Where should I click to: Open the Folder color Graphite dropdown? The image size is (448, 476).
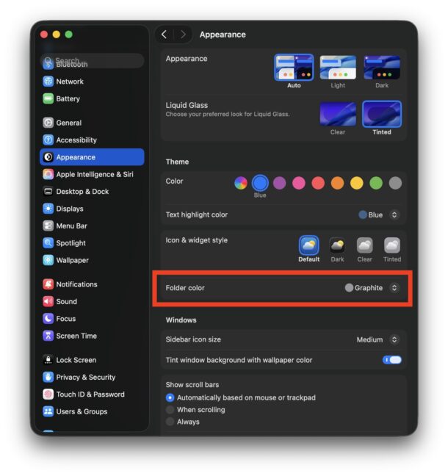tap(394, 288)
